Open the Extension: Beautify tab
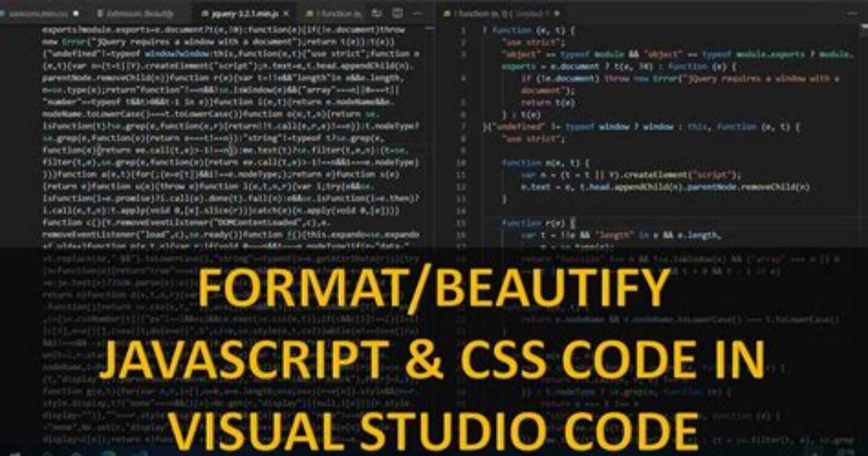 134,13
